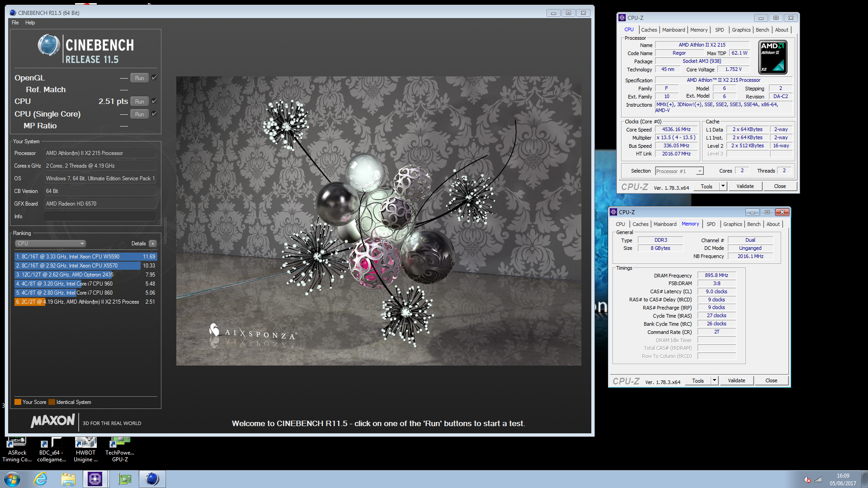Image resolution: width=868 pixels, height=488 pixels.
Task: Select ranking row Intel Xeon CPU W5590
Action: click(85, 257)
